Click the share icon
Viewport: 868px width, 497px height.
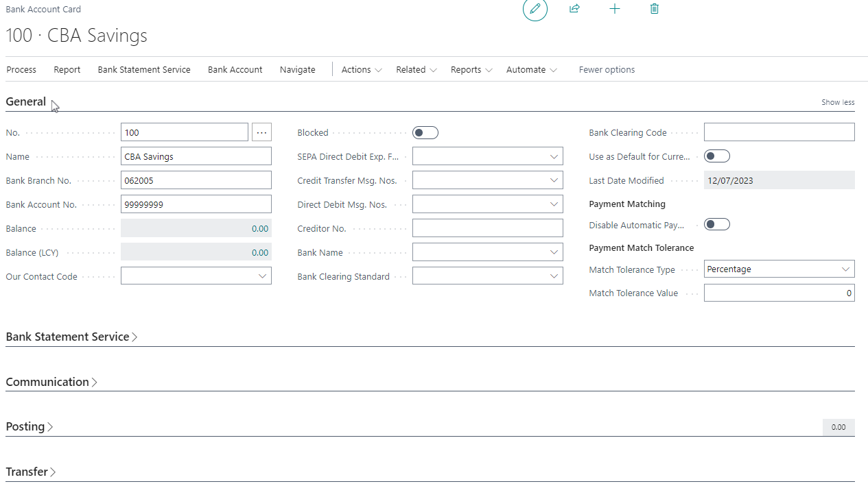(x=574, y=9)
